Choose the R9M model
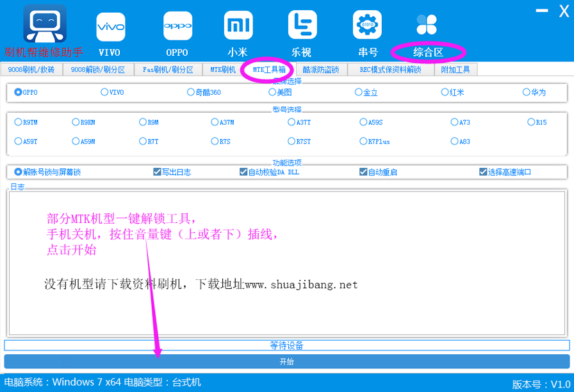The height and width of the screenshot is (392, 574). [143, 122]
